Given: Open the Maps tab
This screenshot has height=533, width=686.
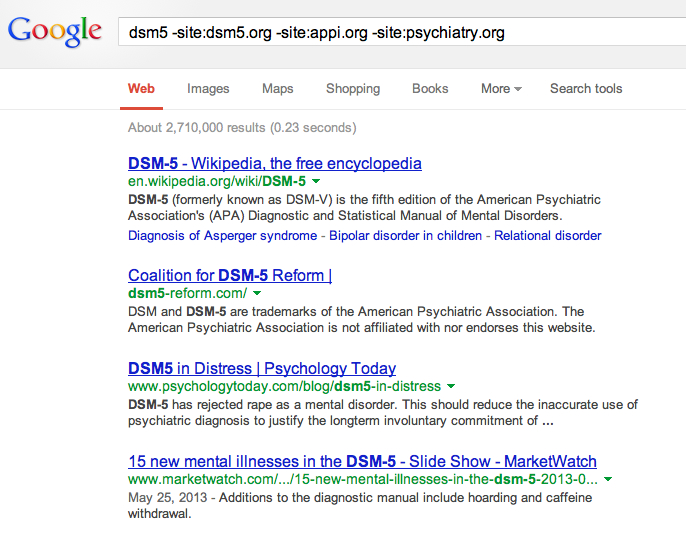Looking at the screenshot, I should pos(278,88).
